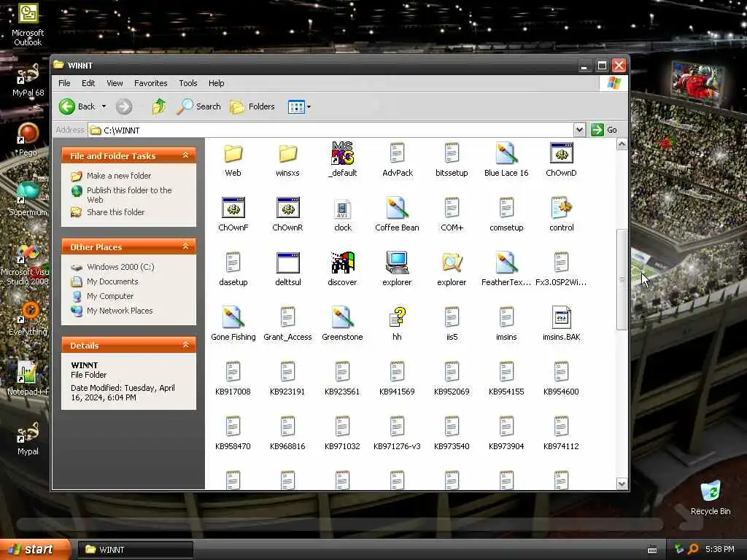Open the Tools menu
This screenshot has width=747, height=560.
pyautogui.click(x=188, y=83)
